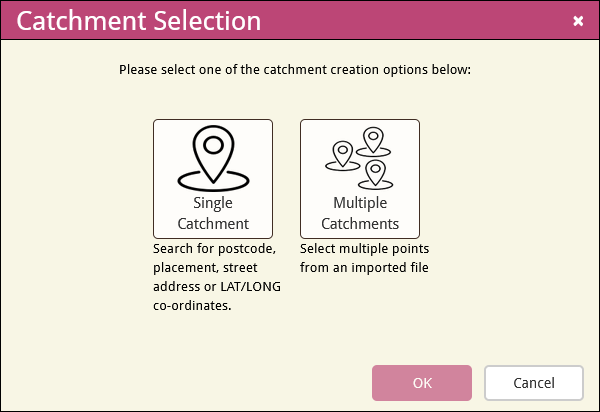Screen dimensions: 600x412
Task: Click the lowest pin in the Multiple Catchments icon
Action: pos(375,173)
